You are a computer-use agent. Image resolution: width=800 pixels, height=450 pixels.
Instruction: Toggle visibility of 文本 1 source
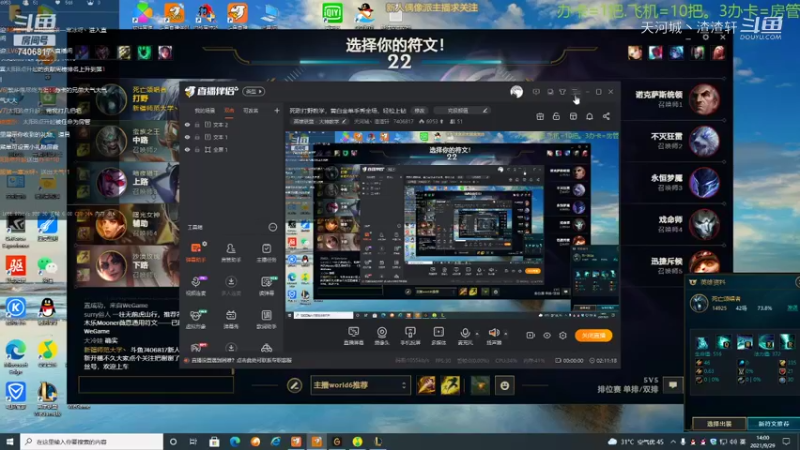(x=187, y=137)
